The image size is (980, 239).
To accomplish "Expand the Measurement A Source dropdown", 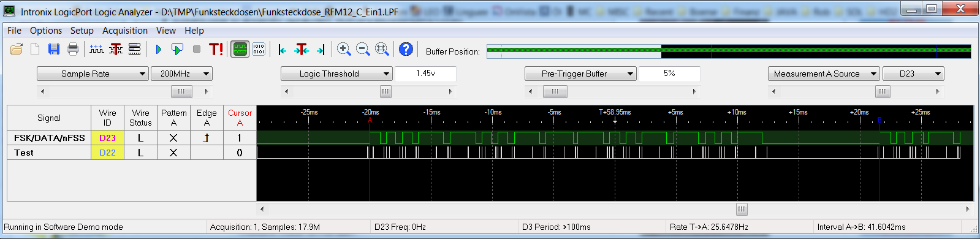I will click(824, 74).
